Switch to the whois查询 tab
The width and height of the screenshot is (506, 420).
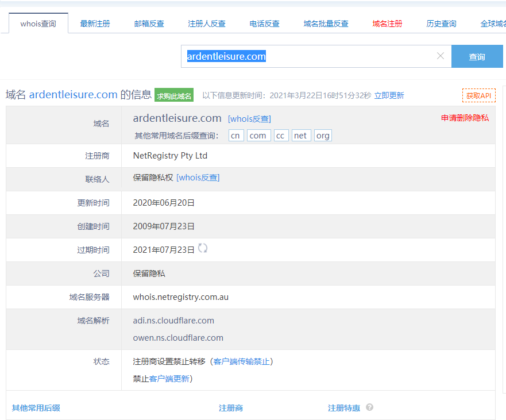coord(38,24)
